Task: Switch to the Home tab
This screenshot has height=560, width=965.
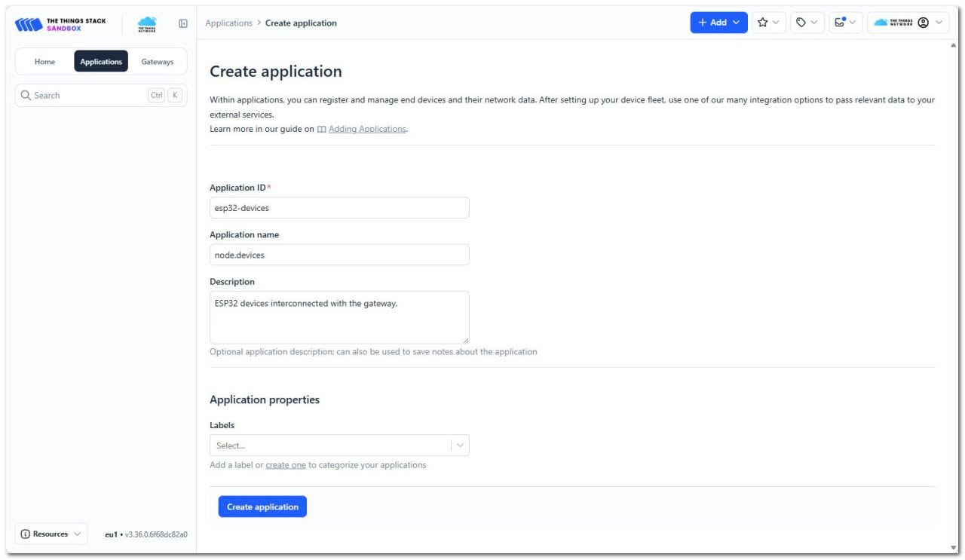Action: (x=44, y=62)
